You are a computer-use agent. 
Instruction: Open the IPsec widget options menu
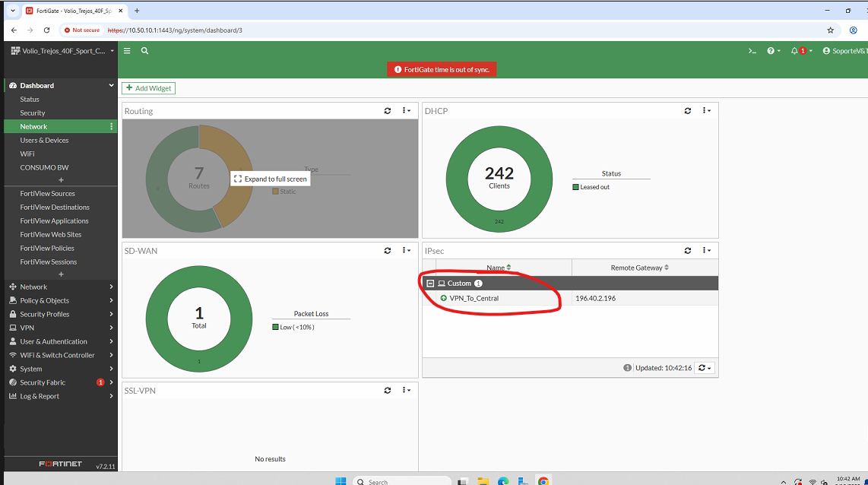tap(706, 251)
